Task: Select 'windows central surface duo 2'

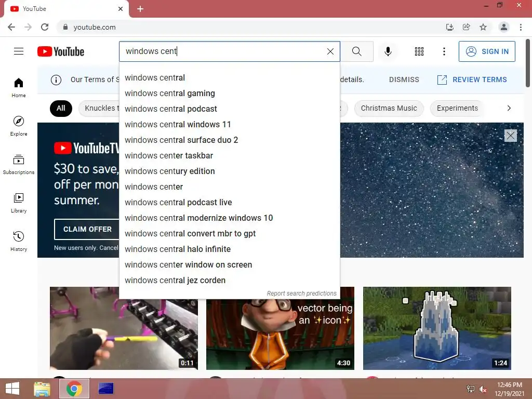Action: click(x=229, y=140)
